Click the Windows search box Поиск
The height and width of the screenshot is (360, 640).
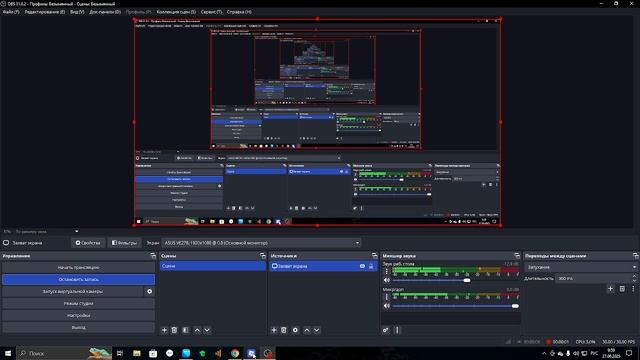point(64,353)
